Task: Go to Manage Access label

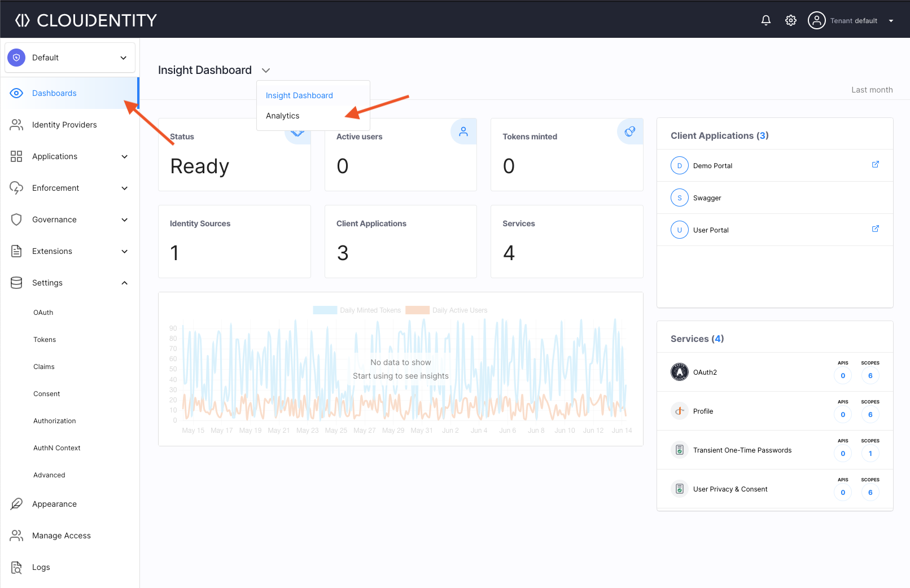Action: click(61, 536)
